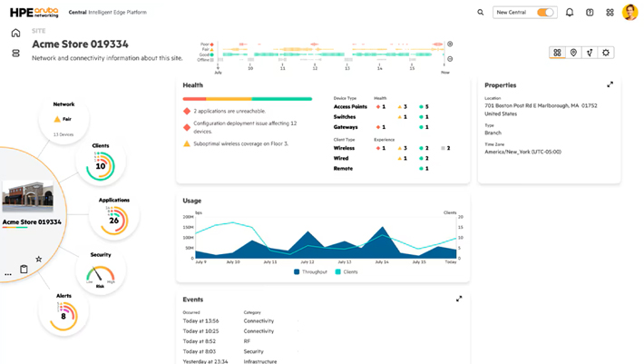Open the user profile avatar
Image resolution: width=644 pixels, height=364 pixels.
[x=629, y=13]
